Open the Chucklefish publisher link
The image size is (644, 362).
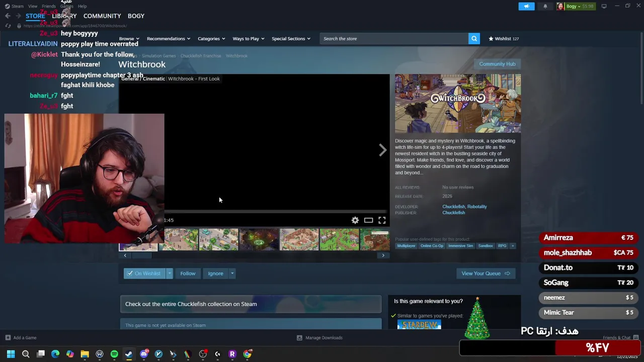453,213
